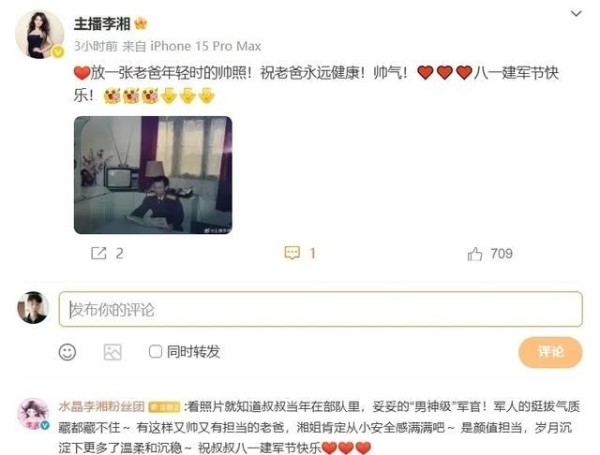Click the 来自 iPhone 15 Pro Max source
600x455 pixels.
[192, 46]
